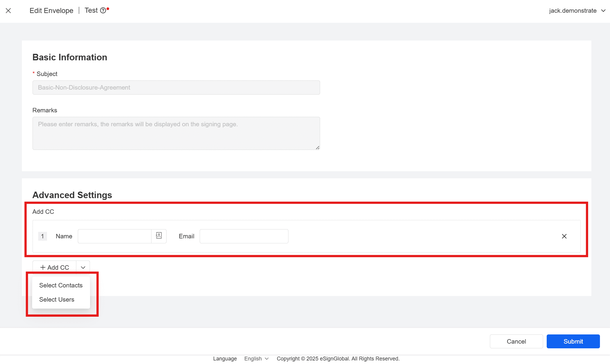Focus the CC Email input field
Screen dimensions: 610x364
click(x=244, y=236)
